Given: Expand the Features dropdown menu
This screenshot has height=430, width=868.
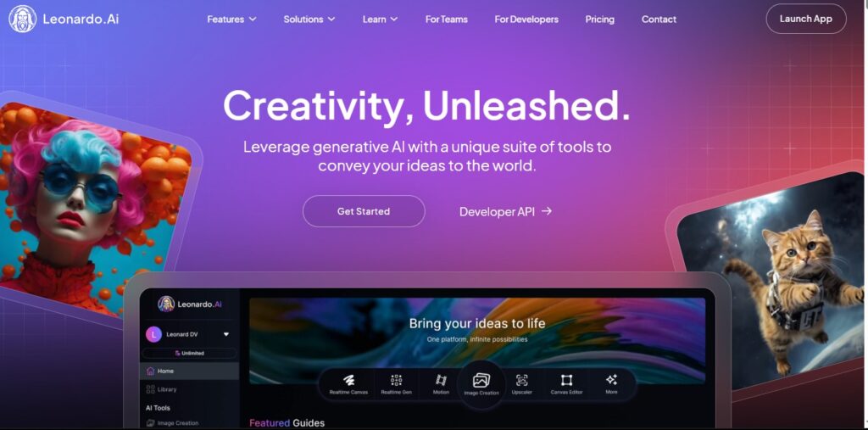Looking at the screenshot, I should point(232,19).
